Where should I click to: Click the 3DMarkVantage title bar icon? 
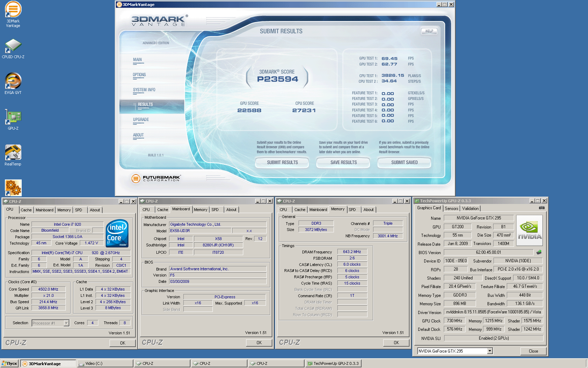pyautogui.click(x=119, y=5)
